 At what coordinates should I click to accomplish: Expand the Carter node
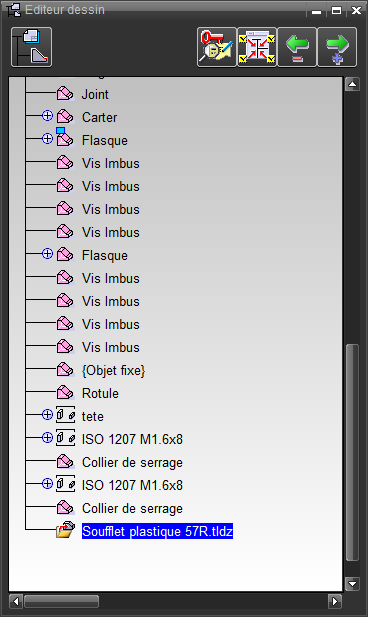tap(47, 116)
